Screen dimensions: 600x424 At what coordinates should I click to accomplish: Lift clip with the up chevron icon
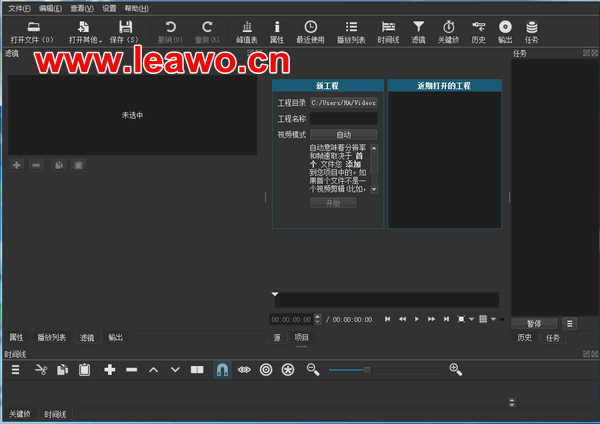[153, 370]
